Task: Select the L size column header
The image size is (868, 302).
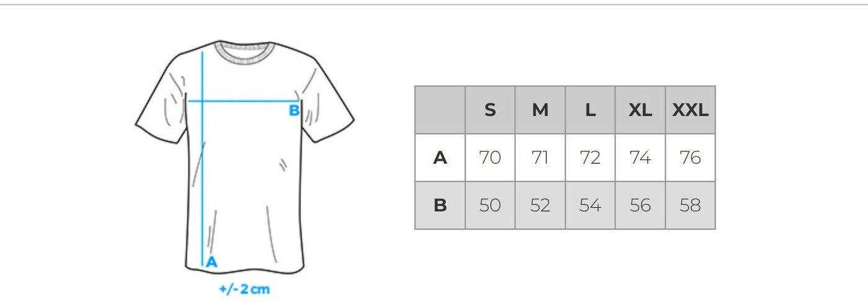Action: pyautogui.click(x=590, y=110)
